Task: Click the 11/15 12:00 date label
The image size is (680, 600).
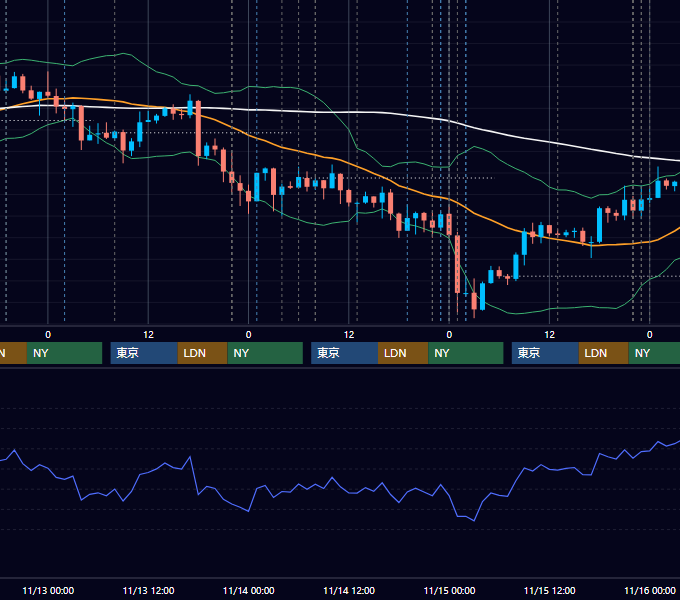Action: coord(549,590)
